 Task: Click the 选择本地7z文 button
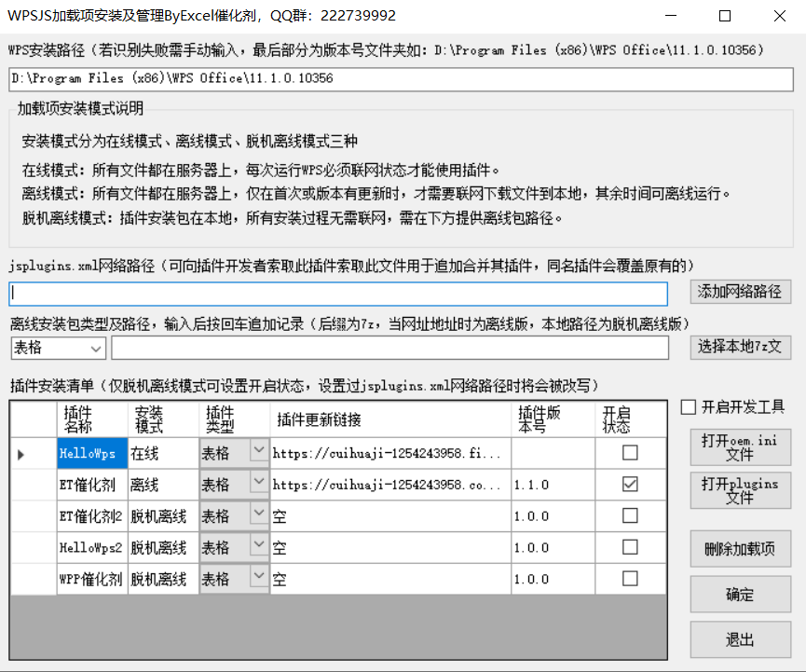740,348
